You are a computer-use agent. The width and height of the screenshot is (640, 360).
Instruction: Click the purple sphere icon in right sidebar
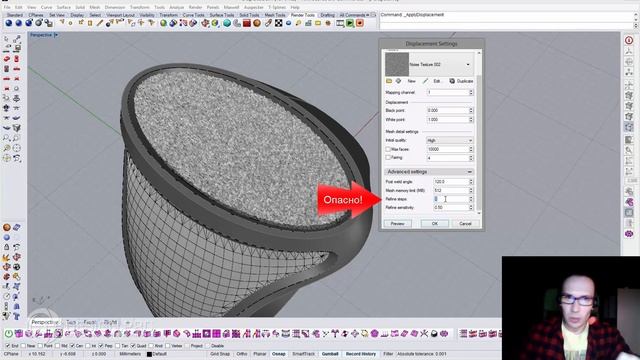pos(629,234)
